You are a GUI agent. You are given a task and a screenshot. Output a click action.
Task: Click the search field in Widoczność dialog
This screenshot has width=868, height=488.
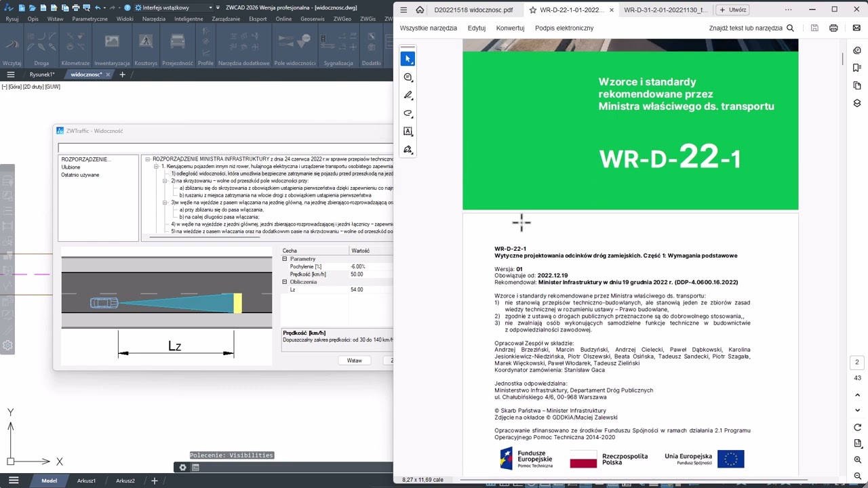tap(225, 148)
